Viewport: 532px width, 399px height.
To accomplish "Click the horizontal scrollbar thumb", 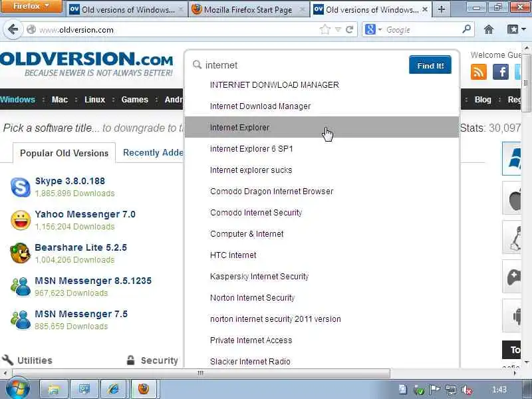I will click(201, 373).
